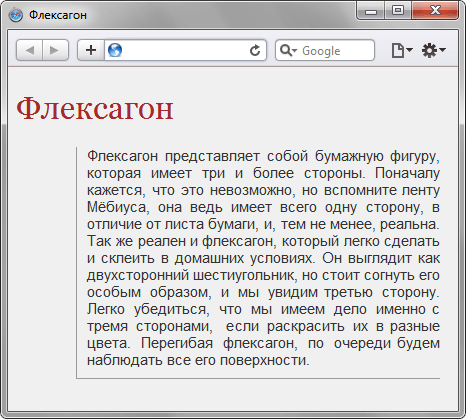Viewport: 466px width, 419px height.
Task: Maximize the Флексагон window
Action: point(398,11)
